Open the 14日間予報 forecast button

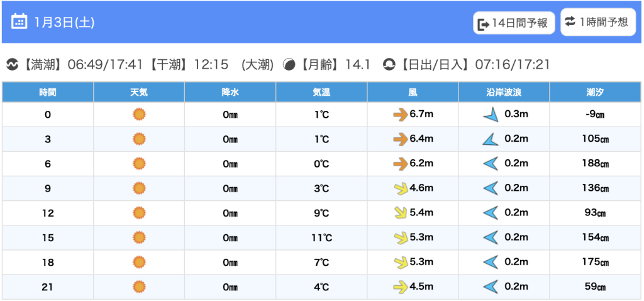tap(514, 24)
